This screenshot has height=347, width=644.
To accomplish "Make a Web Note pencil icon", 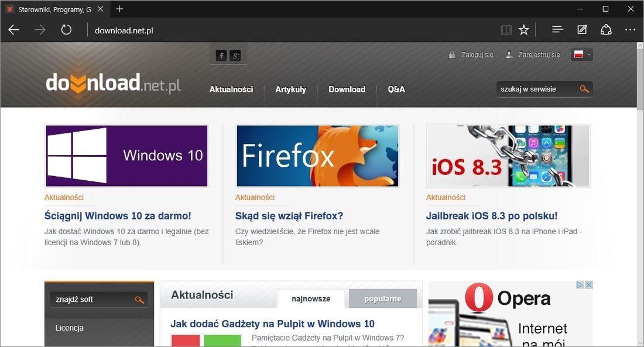I will pyautogui.click(x=582, y=30).
